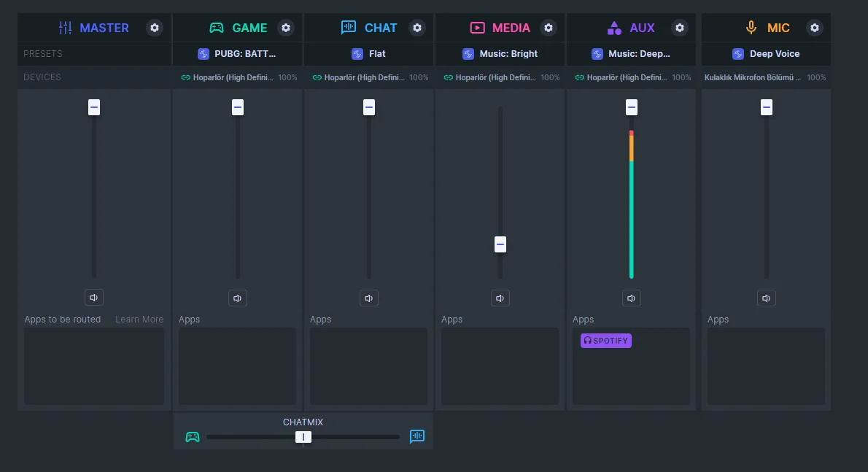Click the GAME Apps drop area
Screen dimensions: 868x472
pyautogui.click(x=237, y=365)
